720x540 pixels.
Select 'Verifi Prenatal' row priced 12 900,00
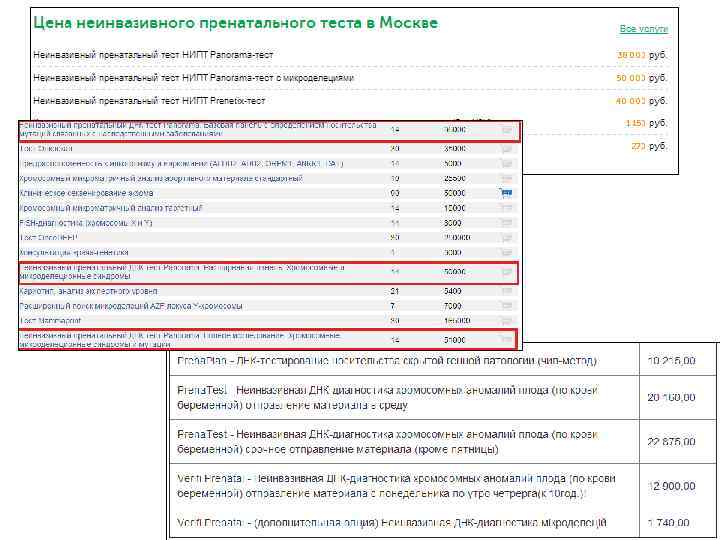click(x=443, y=486)
